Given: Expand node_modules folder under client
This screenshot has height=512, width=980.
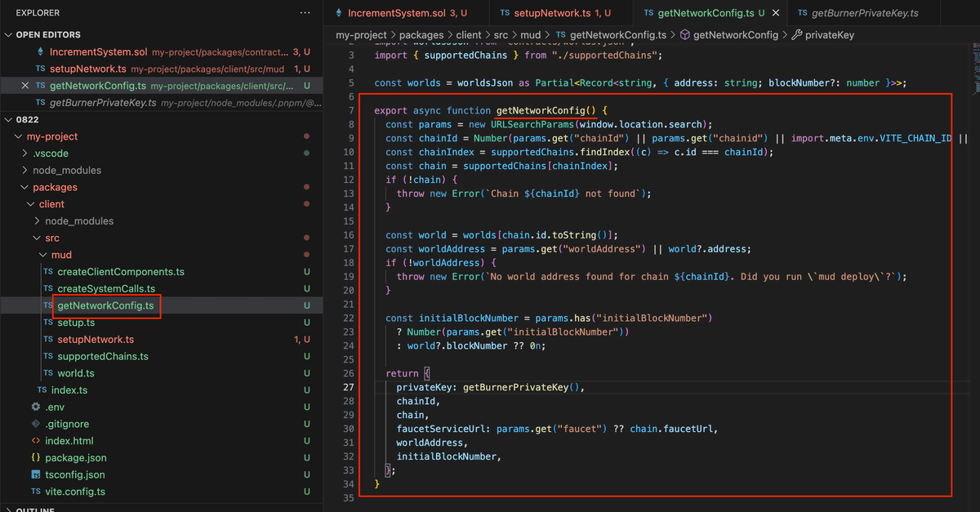Looking at the screenshot, I should click(38, 221).
